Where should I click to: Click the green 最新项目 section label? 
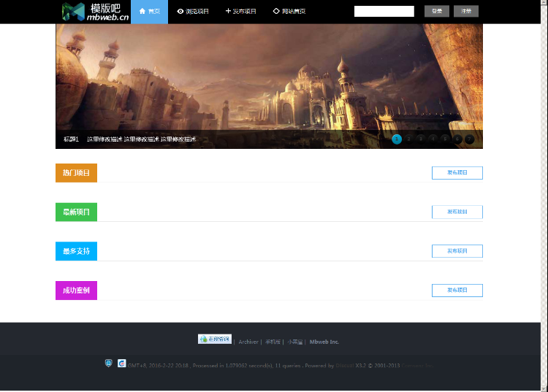click(76, 212)
